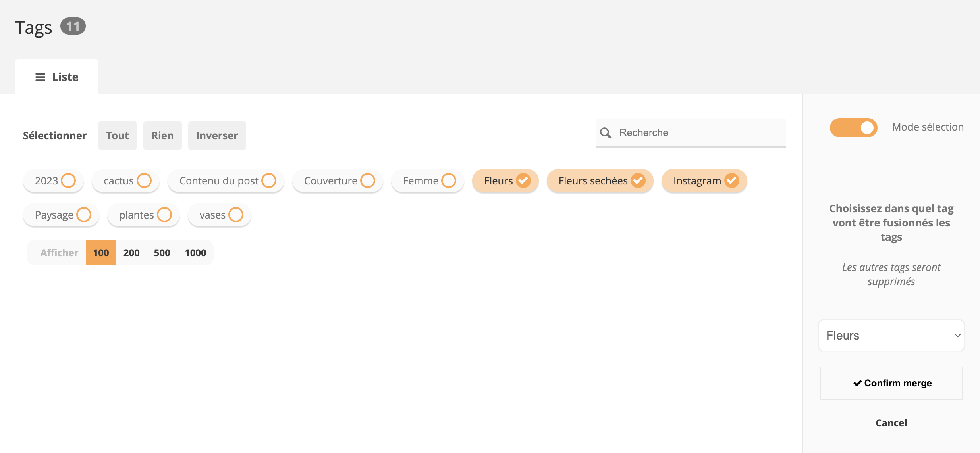980x453 pixels.
Task: Confirm merge of selected tags
Action: pyautogui.click(x=891, y=383)
